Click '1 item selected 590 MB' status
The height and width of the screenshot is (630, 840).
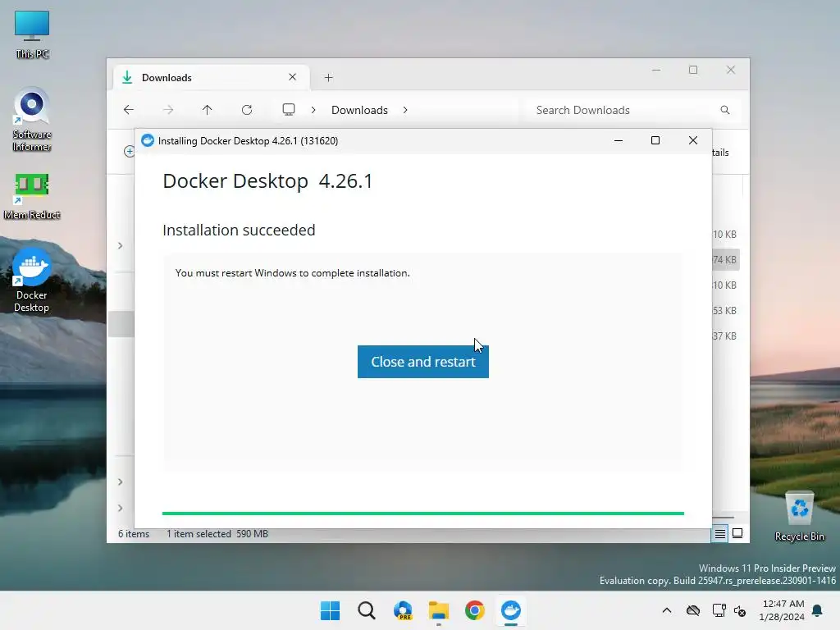coord(217,533)
